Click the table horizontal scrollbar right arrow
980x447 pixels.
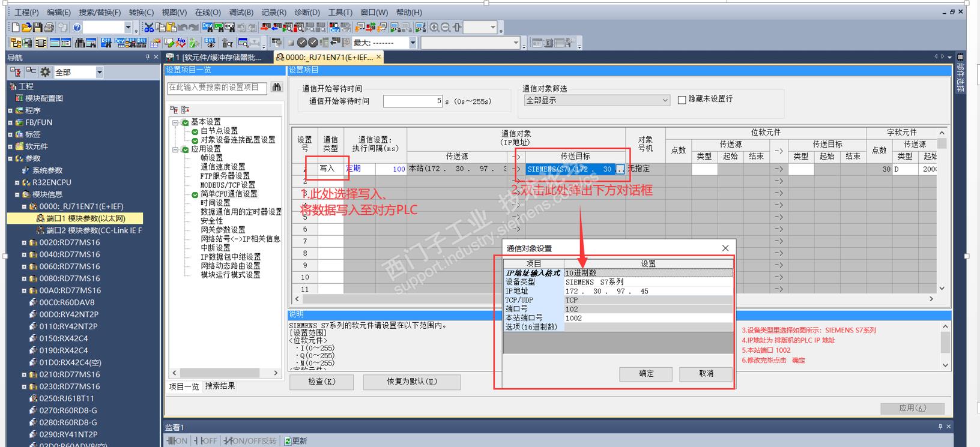(x=931, y=298)
